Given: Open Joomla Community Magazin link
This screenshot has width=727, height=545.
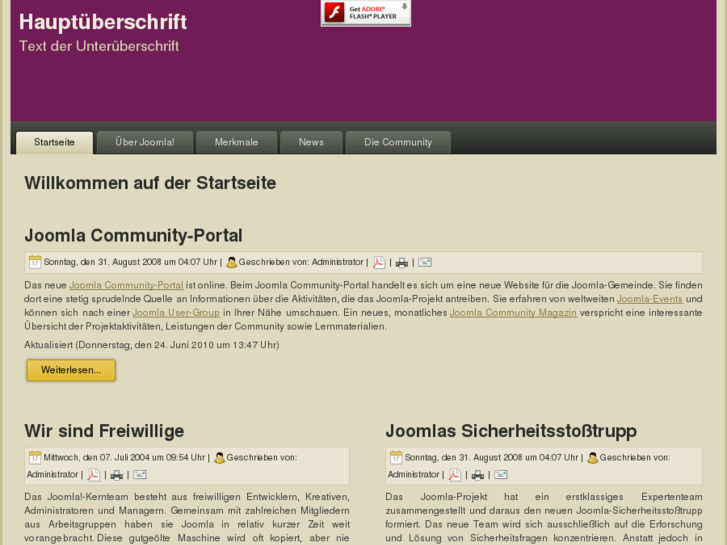Looking at the screenshot, I should pos(513,313).
